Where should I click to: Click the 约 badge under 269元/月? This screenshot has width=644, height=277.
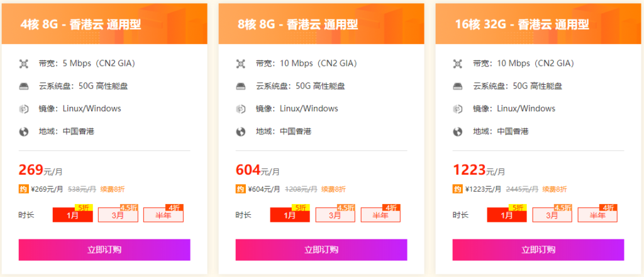click(23, 189)
